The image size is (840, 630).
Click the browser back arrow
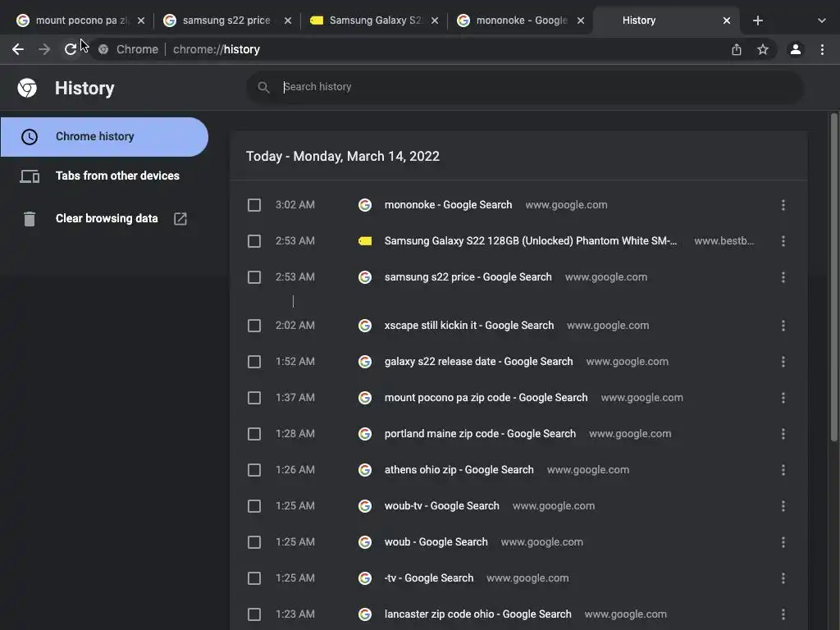pos(18,49)
